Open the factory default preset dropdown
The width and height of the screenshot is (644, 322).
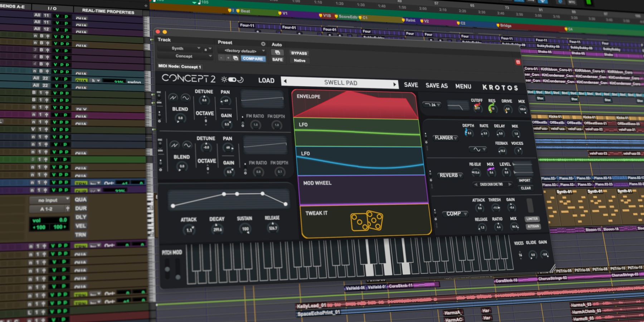(242, 51)
